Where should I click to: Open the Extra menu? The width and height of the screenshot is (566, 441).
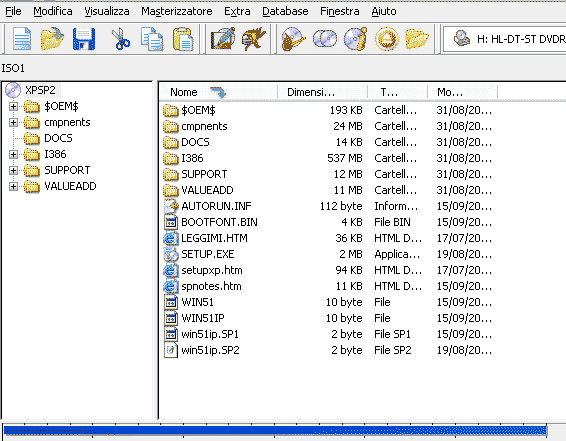tap(237, 12)
